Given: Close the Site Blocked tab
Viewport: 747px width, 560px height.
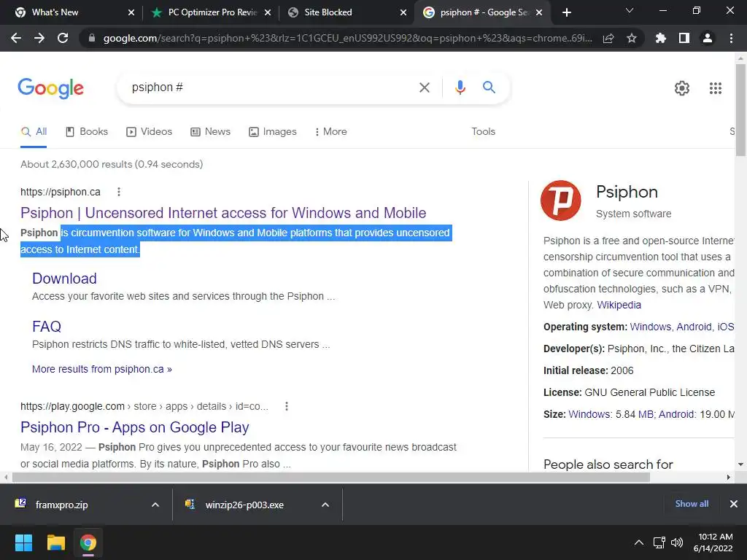Looking at the screenshot, I should click(x=403, y=12).
